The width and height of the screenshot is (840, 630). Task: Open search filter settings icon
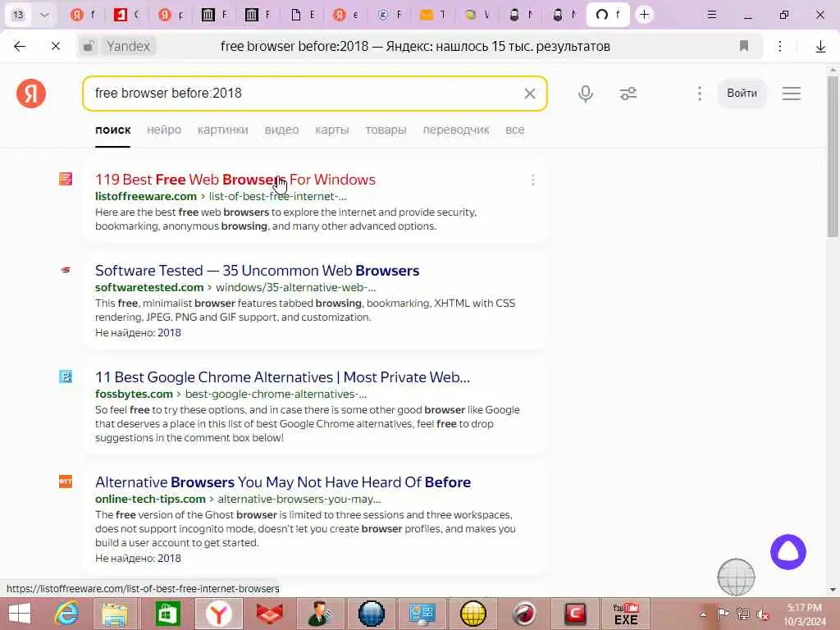coord(628,94)
